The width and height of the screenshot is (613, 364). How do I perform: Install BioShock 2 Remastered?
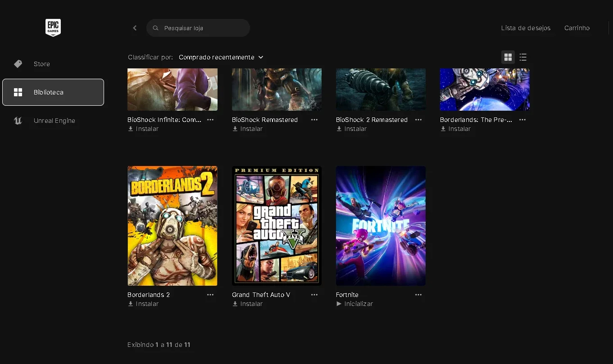click(x=351, y=129)
